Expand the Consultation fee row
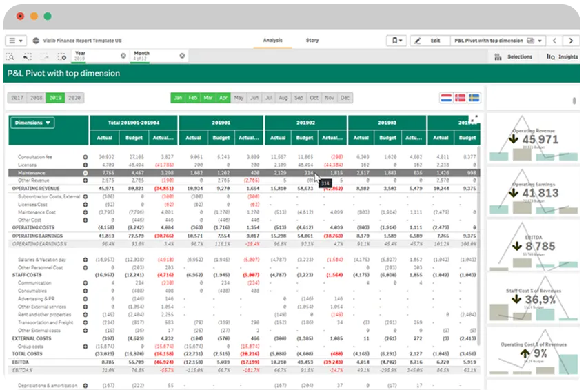 [x=85, y=158]
